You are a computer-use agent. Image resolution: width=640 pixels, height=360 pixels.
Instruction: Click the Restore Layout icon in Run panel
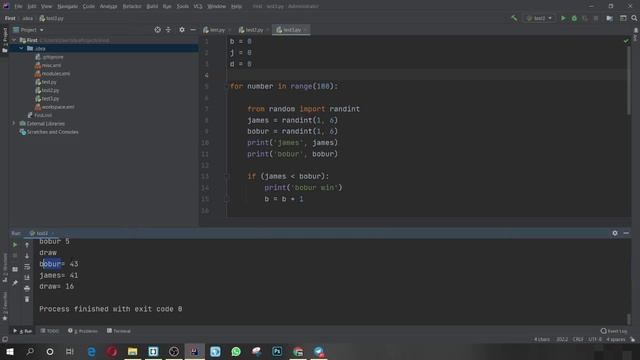[15, 269]
